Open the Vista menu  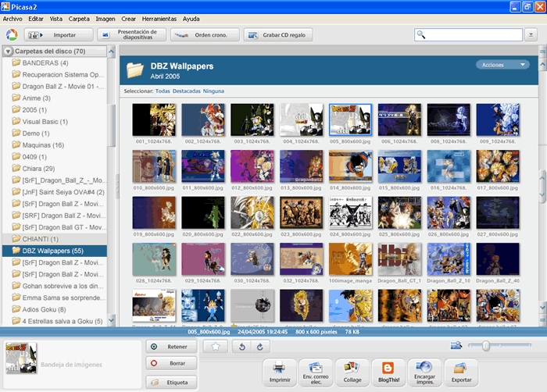tap(55, 19)
